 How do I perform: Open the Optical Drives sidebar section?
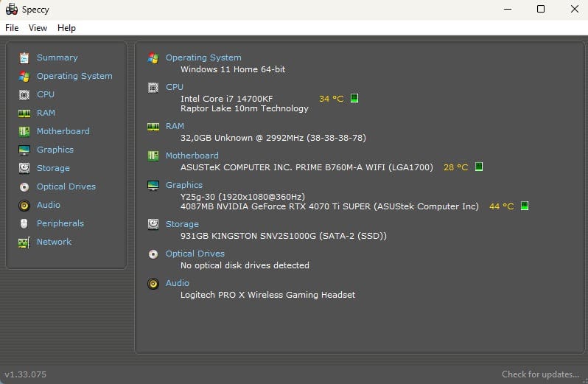tap(66, 186)
